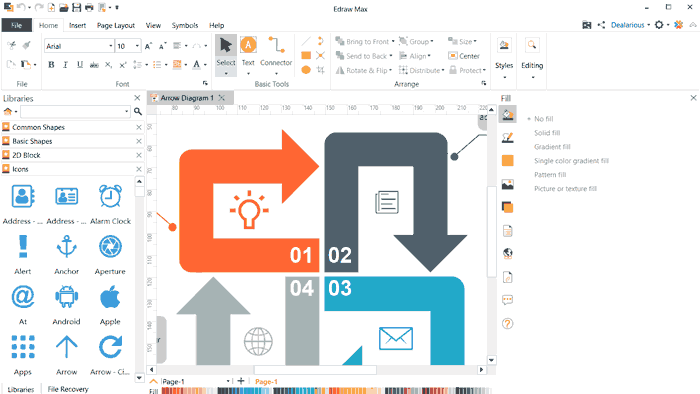Pick a color from the bottom palette strip

point(326,391)
